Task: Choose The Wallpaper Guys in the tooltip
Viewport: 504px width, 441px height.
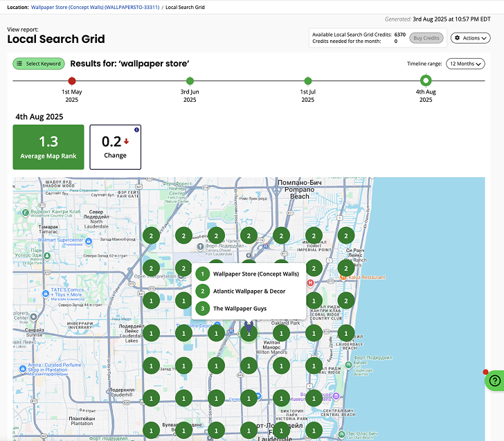Action: [240, 309]
